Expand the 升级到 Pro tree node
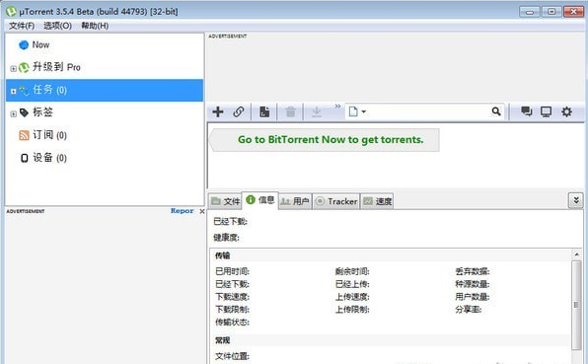The image size is (588, 364). click(13, 69)
